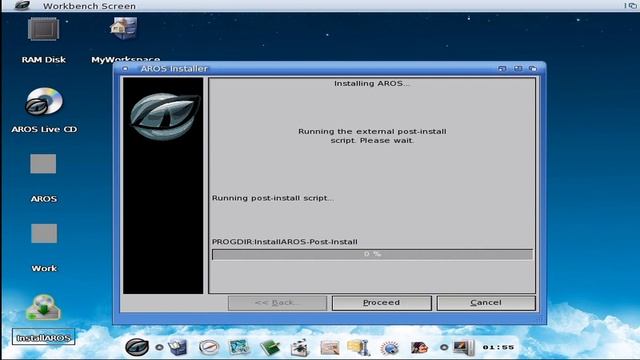
Task: Open the blue box with book dock icon
Action: coord(178,347)
